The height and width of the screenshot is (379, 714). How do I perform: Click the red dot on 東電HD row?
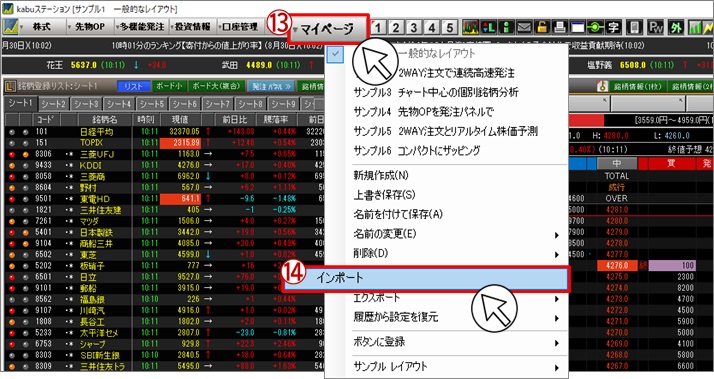point(12,199)
